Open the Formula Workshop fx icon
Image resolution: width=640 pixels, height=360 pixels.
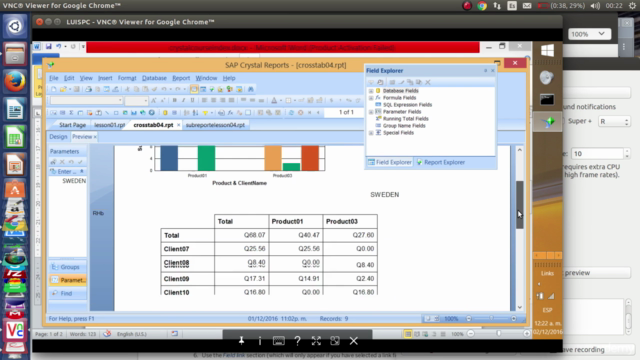231,113
